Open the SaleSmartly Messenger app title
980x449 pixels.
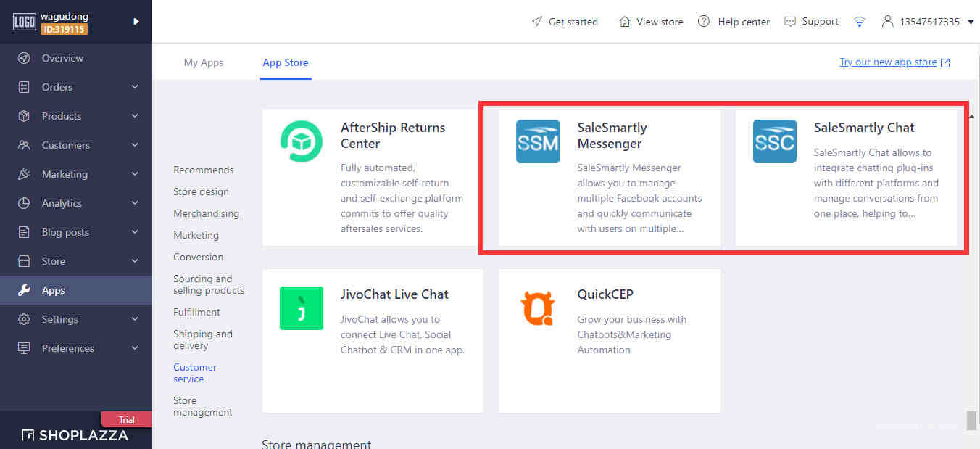[x=612, y=135]
